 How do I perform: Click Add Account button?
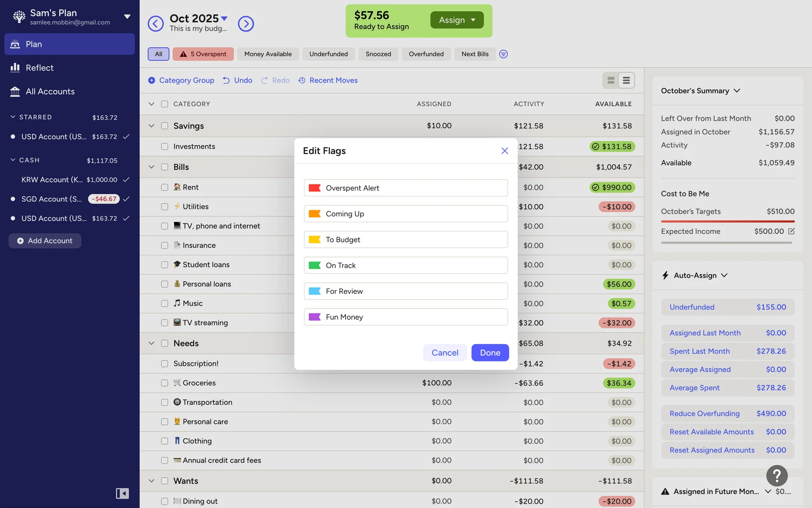(45, 241)
